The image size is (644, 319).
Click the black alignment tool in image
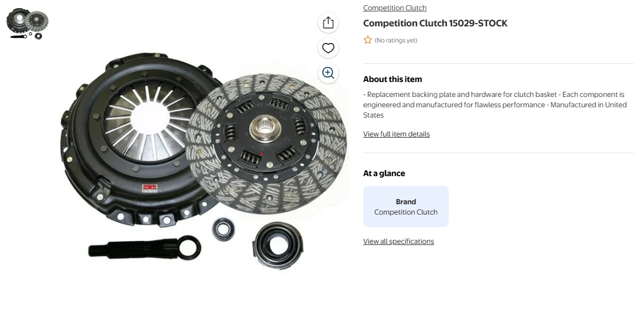tap(144, 248)
